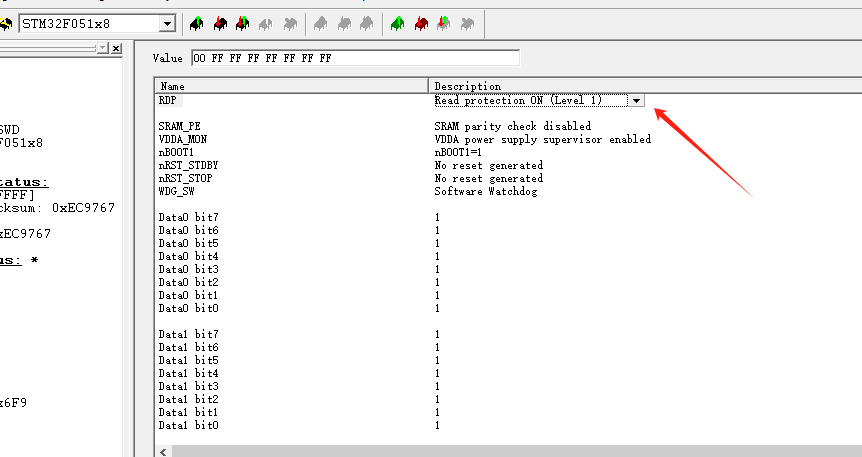Click the Software Watchdog description value
Image resolution: width=862 pixels, height=457 pixels.
coord(485,191)
